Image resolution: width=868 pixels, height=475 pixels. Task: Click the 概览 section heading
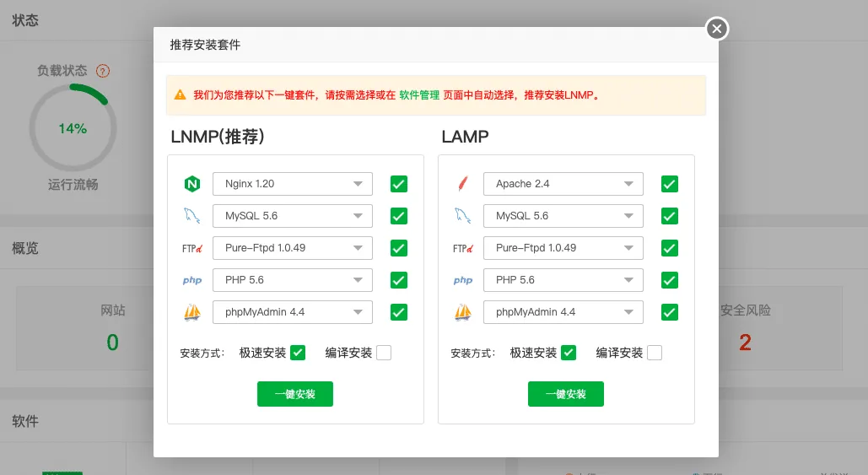[x=25, y=248]
